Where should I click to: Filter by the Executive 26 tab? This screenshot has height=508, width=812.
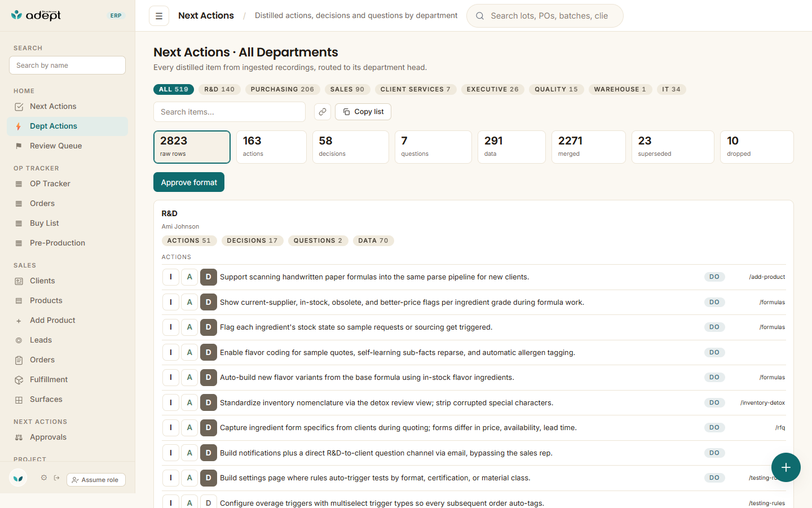click(x=493, y=89)
